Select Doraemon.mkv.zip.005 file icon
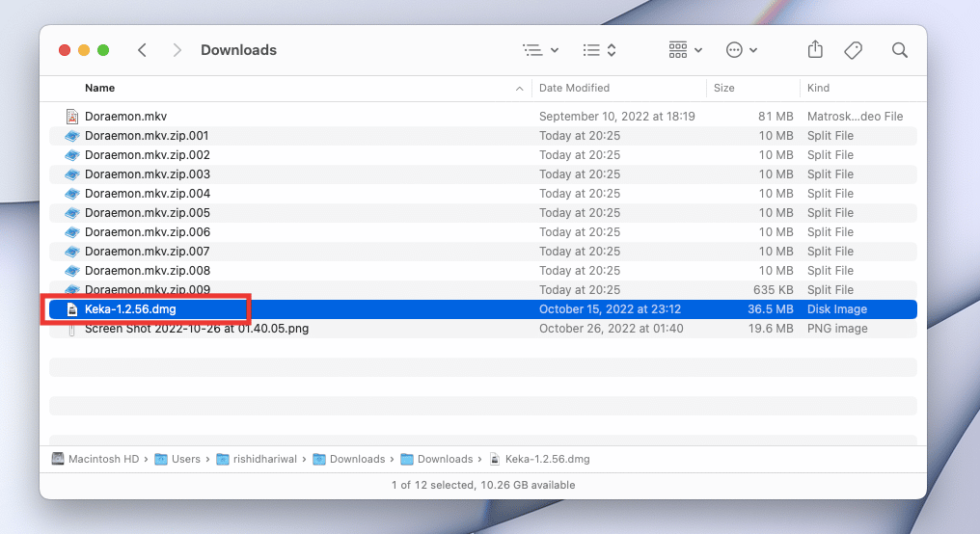This screenshot has height=534, width=980. point(72,213)
